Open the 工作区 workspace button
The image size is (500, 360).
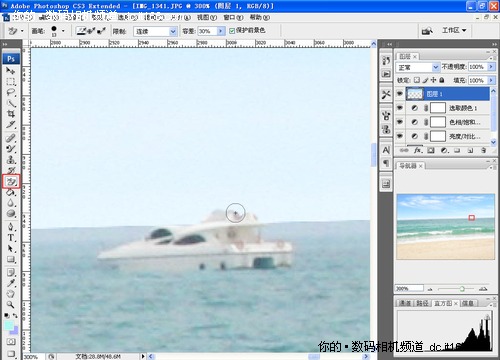[454, 31]
